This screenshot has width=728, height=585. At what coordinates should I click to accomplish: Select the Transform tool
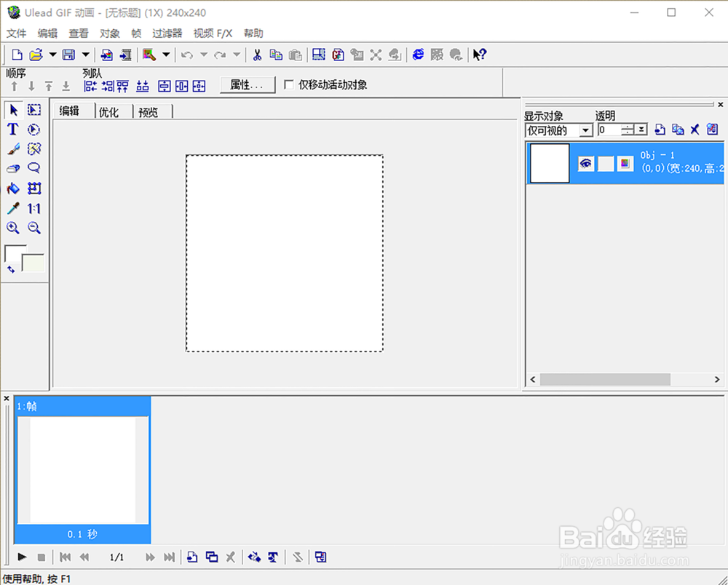tap(34, 188)
